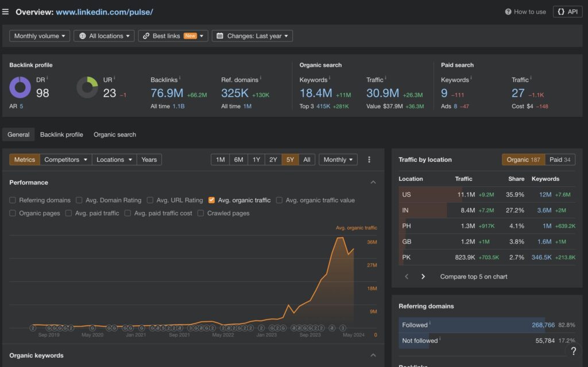The height and width of the screenshot is (367, 588).
Task: Open the chart more options menu
Action: point(369,160)
